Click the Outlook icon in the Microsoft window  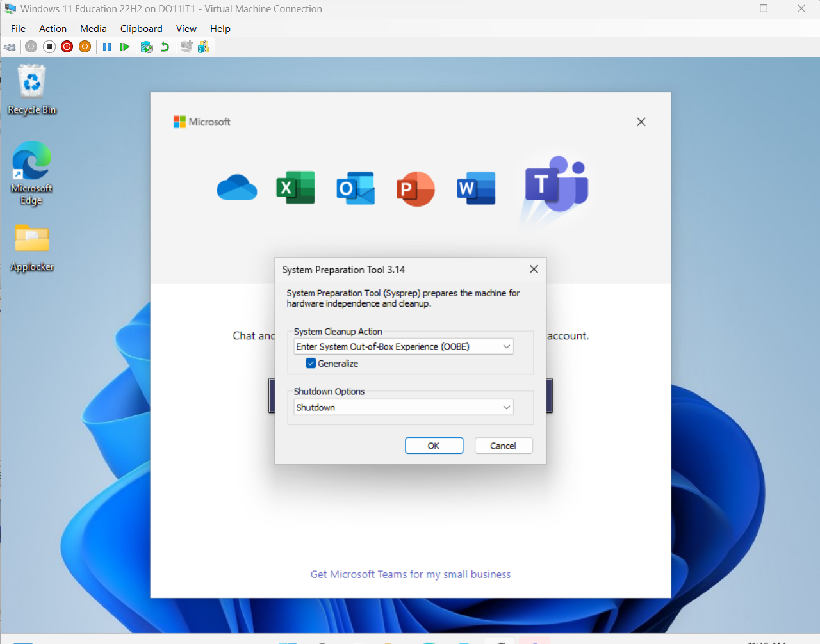coord(356,188)
